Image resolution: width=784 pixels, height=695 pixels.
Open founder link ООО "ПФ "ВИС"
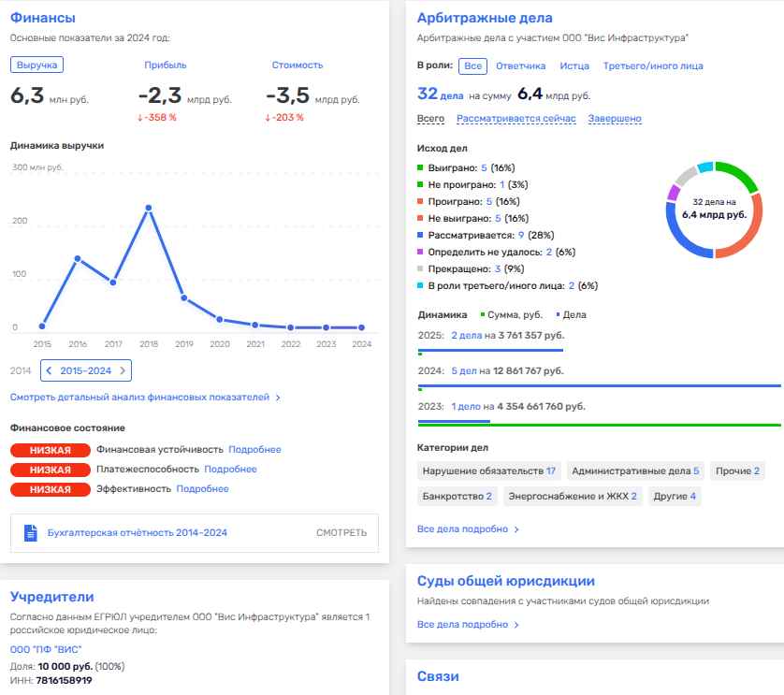46,650
